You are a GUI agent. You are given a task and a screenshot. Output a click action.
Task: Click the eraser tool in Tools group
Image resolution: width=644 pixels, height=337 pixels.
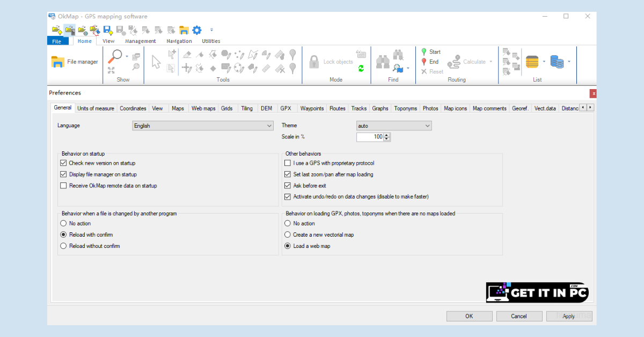(187, 54)
